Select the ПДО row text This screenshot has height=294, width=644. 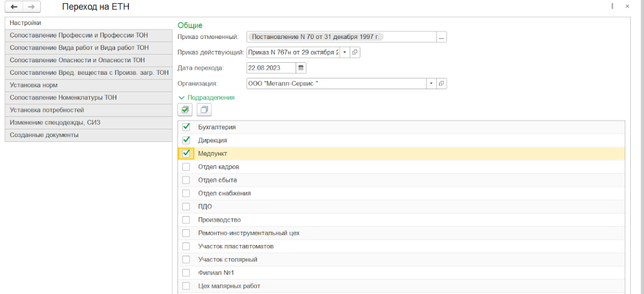[205, 207]
